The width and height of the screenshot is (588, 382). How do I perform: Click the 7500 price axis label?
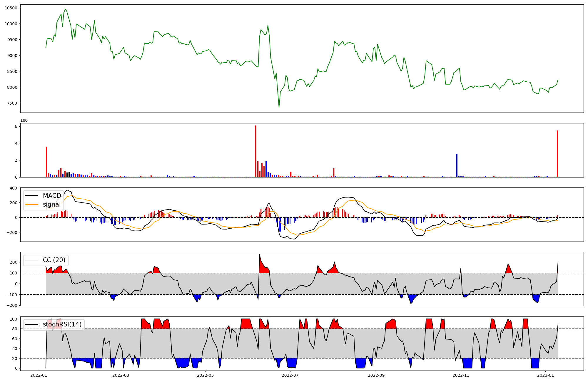(12, 103)
